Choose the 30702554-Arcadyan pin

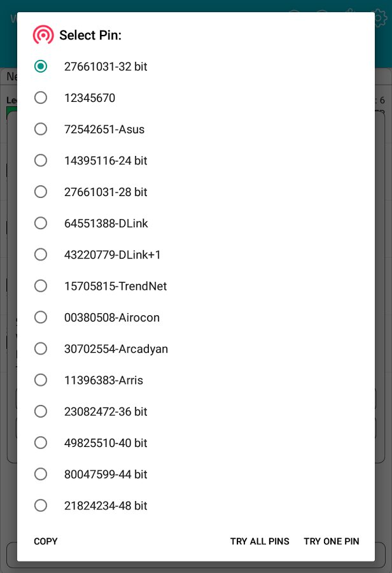(x=41, y=349)
